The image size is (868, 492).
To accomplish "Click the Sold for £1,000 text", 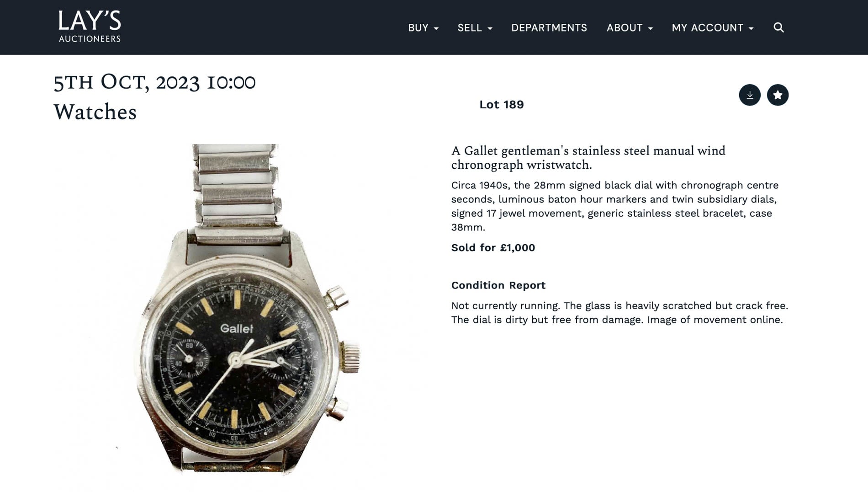I will click(x=493, y=247).
